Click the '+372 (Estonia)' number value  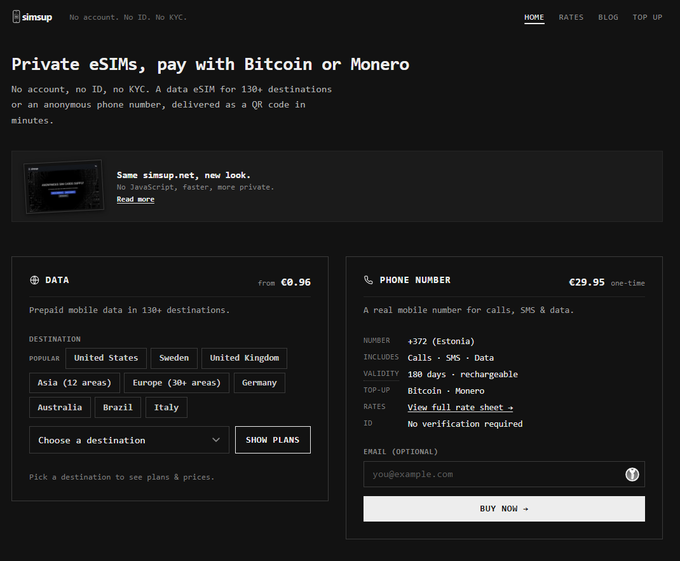point(441,341)
